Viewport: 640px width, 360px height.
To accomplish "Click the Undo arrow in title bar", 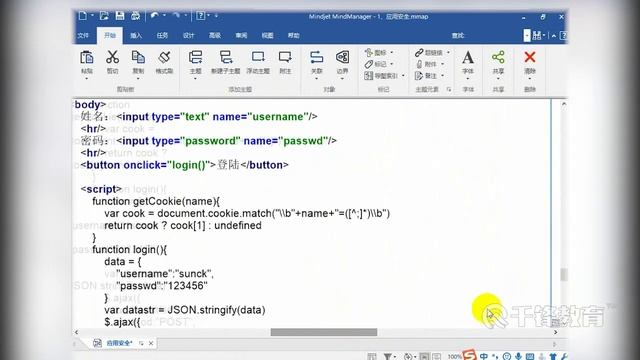I will [x=154, y=16].
